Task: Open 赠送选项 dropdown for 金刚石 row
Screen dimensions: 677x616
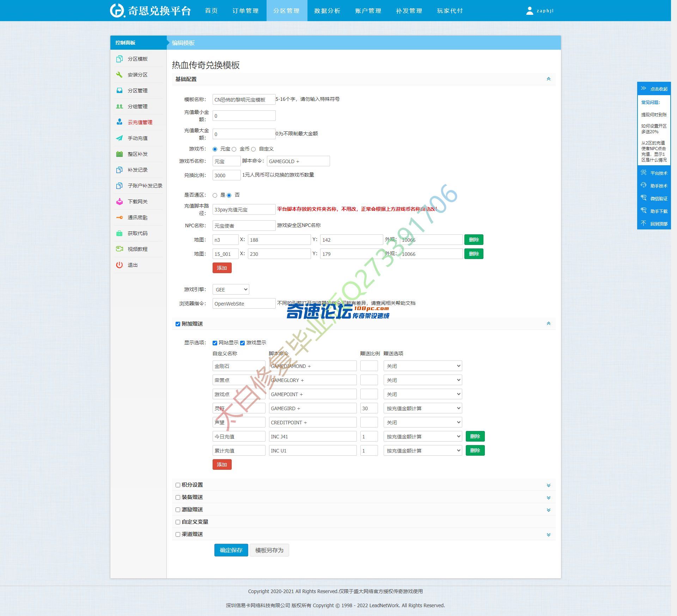Action: click(423, 366)
